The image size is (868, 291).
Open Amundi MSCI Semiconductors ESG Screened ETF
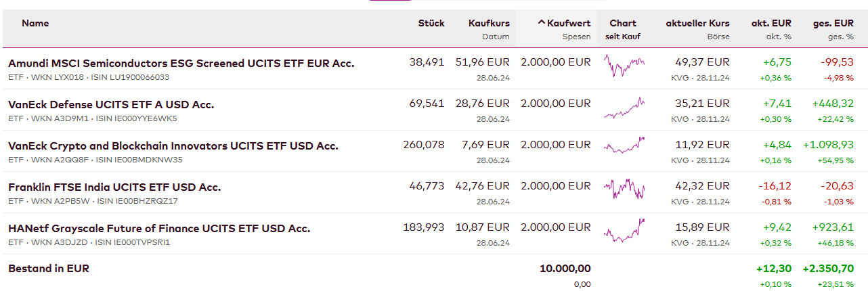tap(181, 63)
